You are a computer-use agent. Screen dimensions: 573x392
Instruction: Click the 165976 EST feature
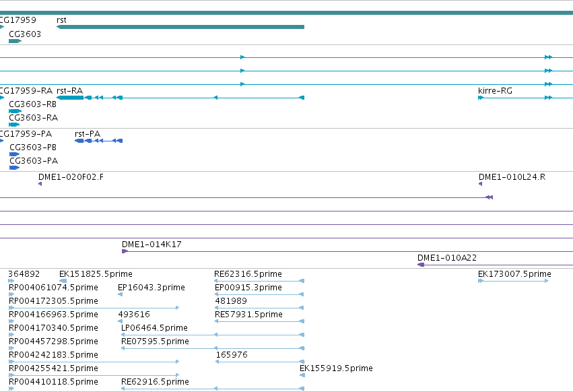pyautogui.click(x=260, y=362)
